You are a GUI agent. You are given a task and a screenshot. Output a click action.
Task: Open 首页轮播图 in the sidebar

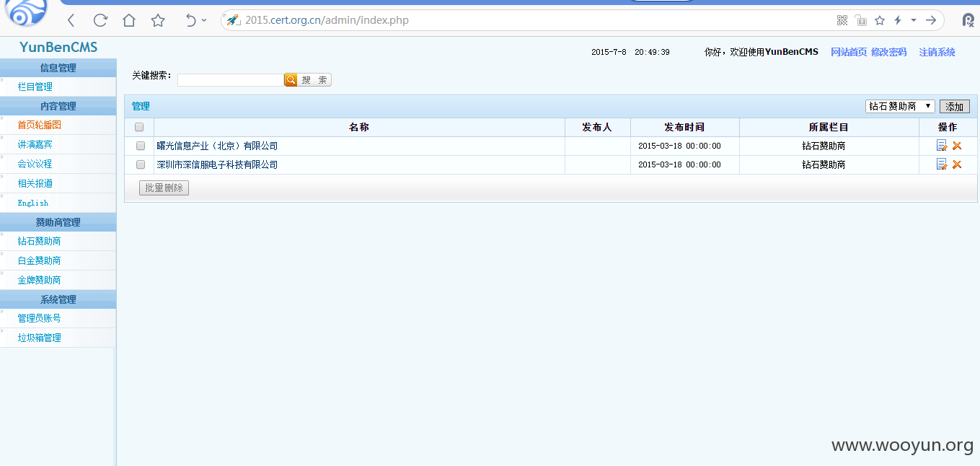(x=40, y=125)
